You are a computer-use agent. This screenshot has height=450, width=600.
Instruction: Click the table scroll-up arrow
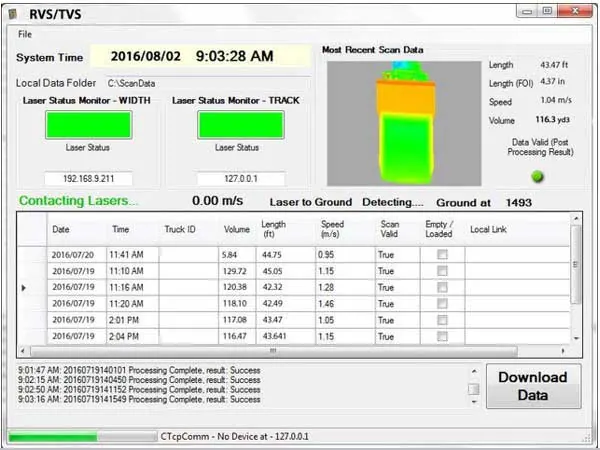click(x=576, y=218)
